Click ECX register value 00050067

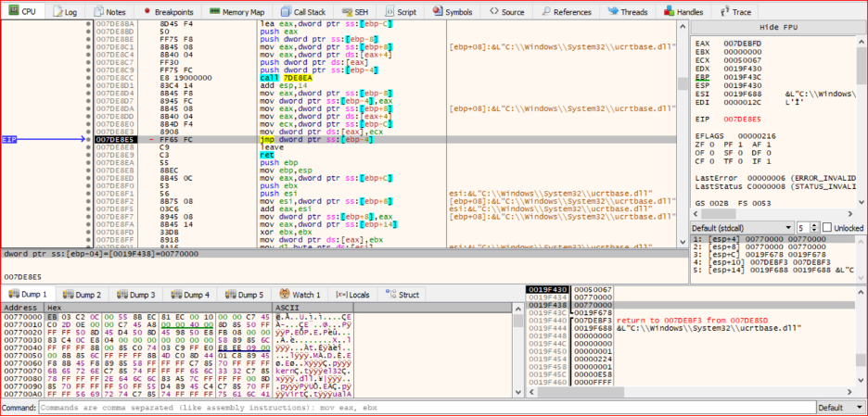(742, 60)
